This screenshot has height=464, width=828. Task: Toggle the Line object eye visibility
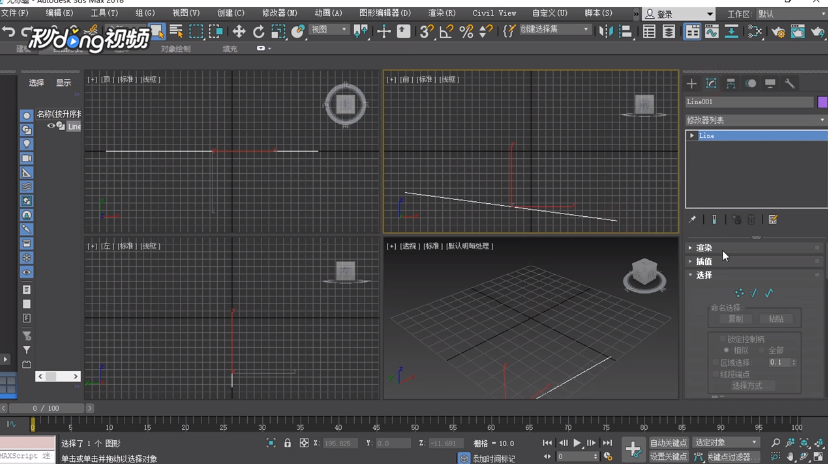pos(51,126)
